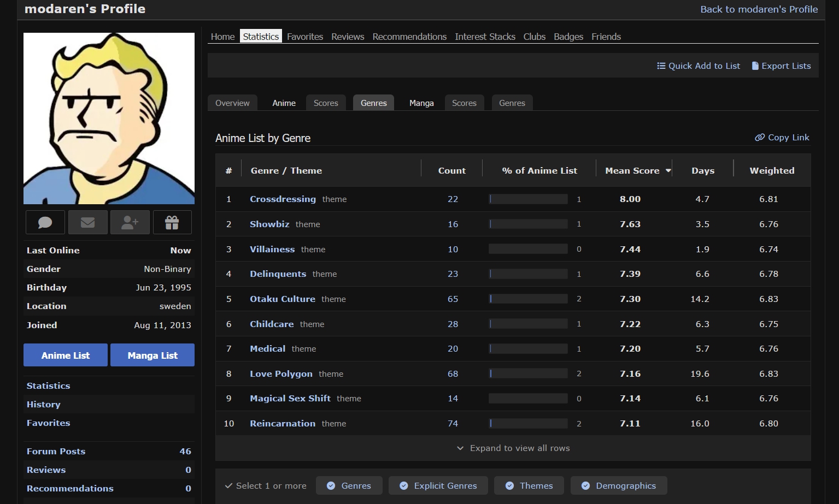Screen dimensions: 839x504
Task: Toggle the Themes filter checkbox
Action: tap(529, 485)
